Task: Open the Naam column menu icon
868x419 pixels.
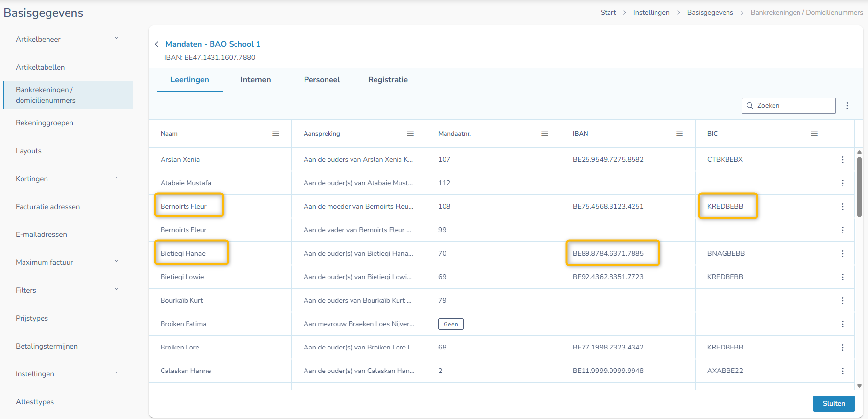Action: [x=276, y=134]
